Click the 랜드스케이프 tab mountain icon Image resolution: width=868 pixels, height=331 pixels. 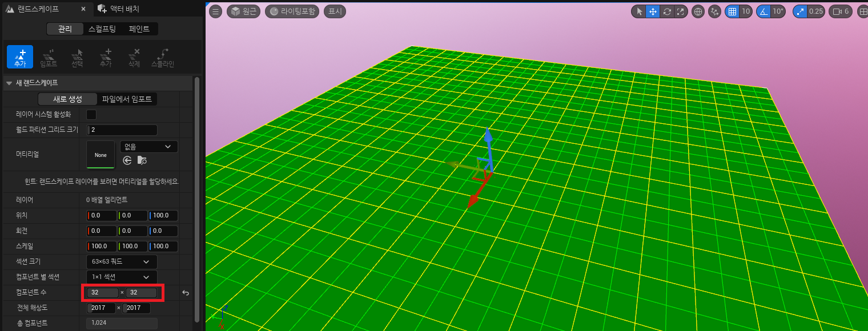[10, 9]
